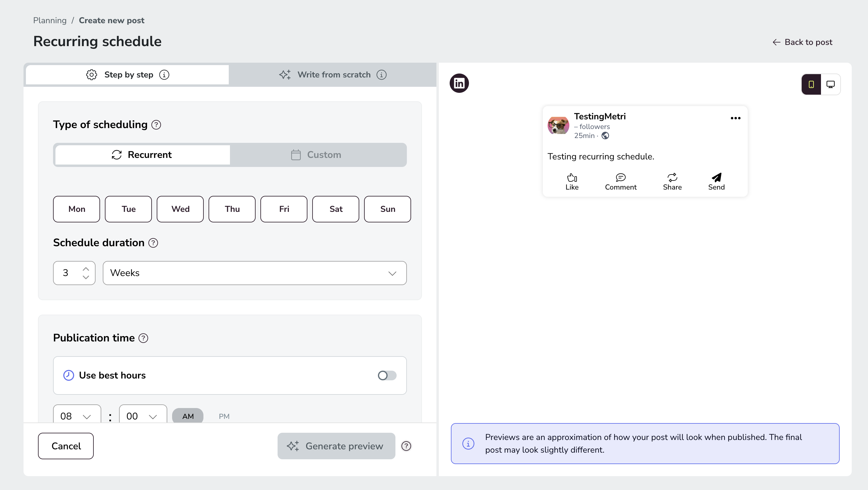Click the Type of scheduling help icon
This screenshot has height=490, width=868.
(156, 125)
